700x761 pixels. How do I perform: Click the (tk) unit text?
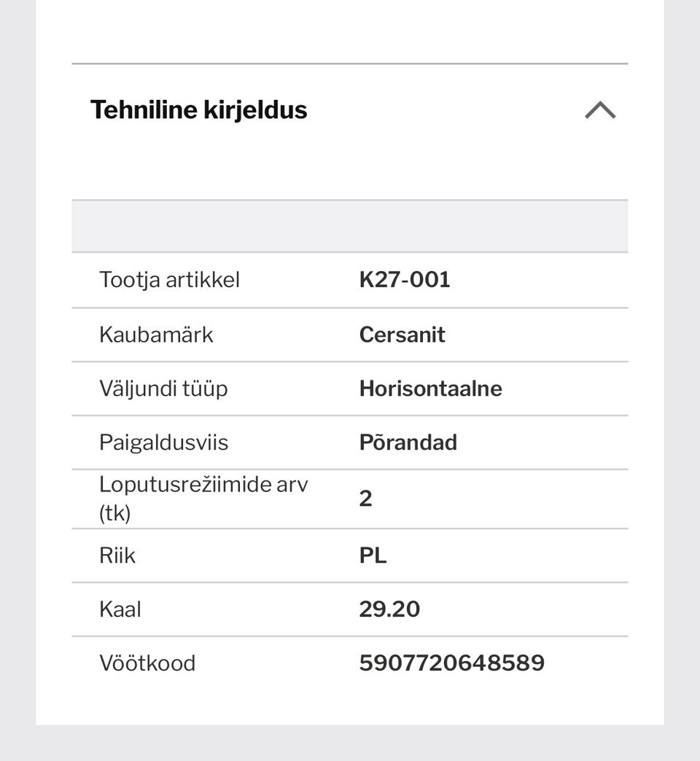[114, 514]
